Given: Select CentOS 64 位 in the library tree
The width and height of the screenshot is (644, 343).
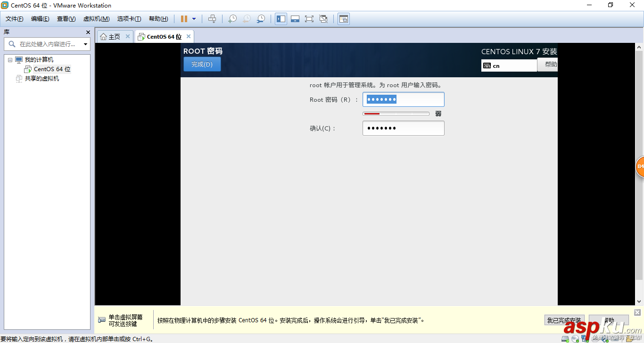Looking at the screenshot, I should [52, 69].
